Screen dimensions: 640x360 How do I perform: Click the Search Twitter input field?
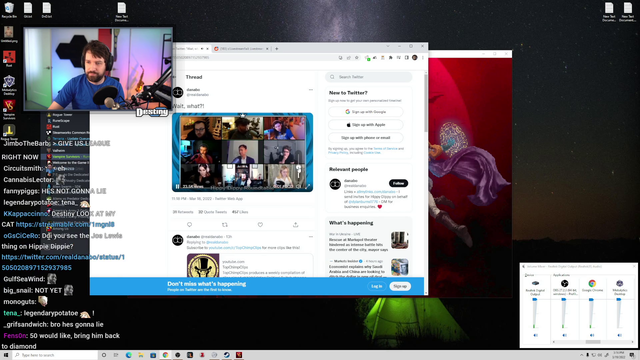[369, 77]
